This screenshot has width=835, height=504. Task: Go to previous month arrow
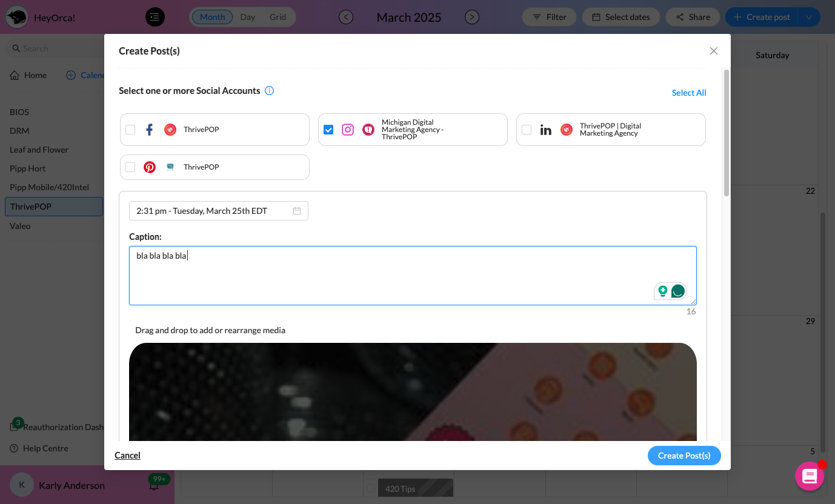[x=346, y=17]
